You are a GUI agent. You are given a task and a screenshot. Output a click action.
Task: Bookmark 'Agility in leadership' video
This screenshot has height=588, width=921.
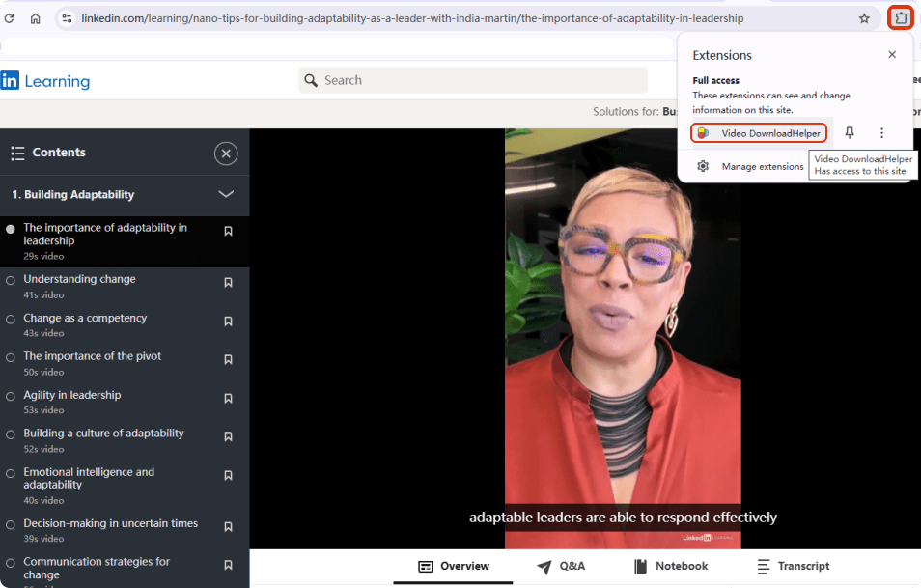229,399
